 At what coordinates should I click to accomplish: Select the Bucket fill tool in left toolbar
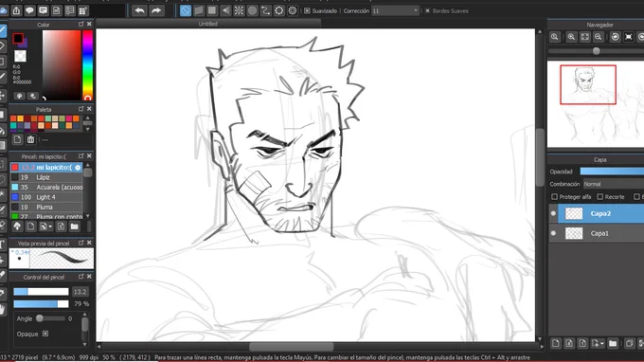pyautogui.click(x=3, y=131)
